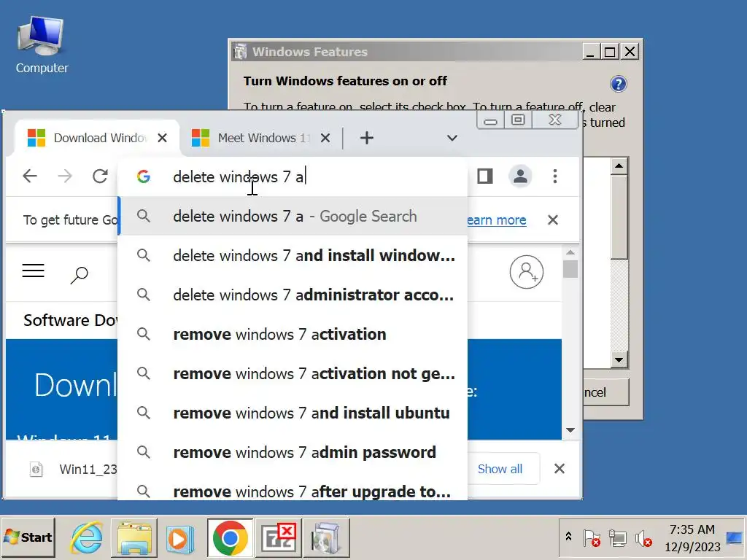Click the Learn more link in infobar
747x560 pixels.
point(497,220)
